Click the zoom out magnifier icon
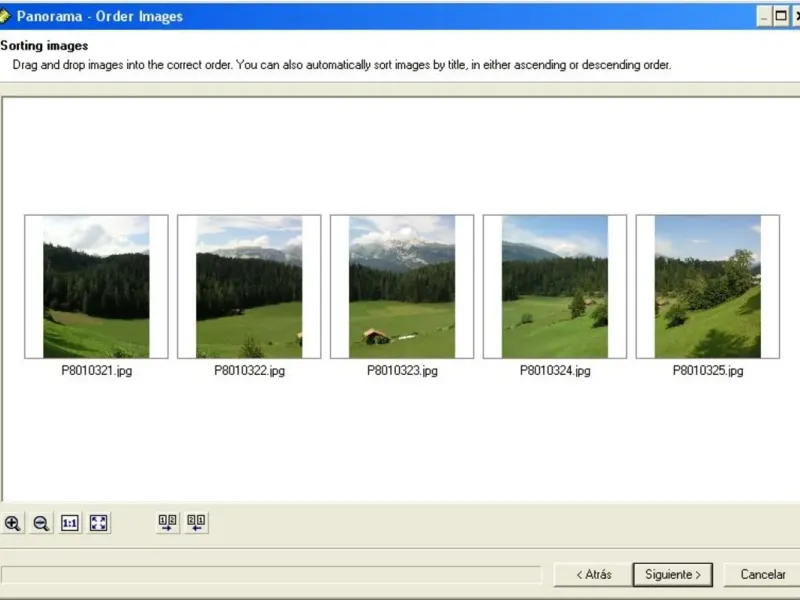 41,523
